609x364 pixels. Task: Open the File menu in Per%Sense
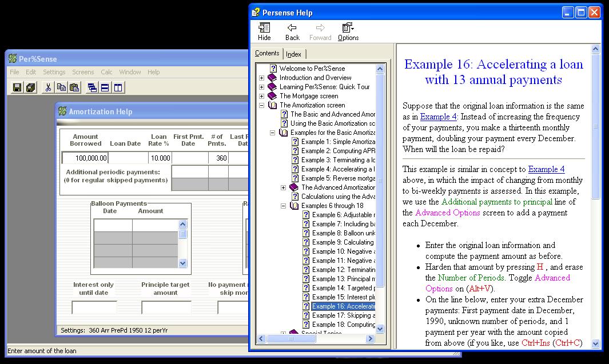click(x=14, y=72)
